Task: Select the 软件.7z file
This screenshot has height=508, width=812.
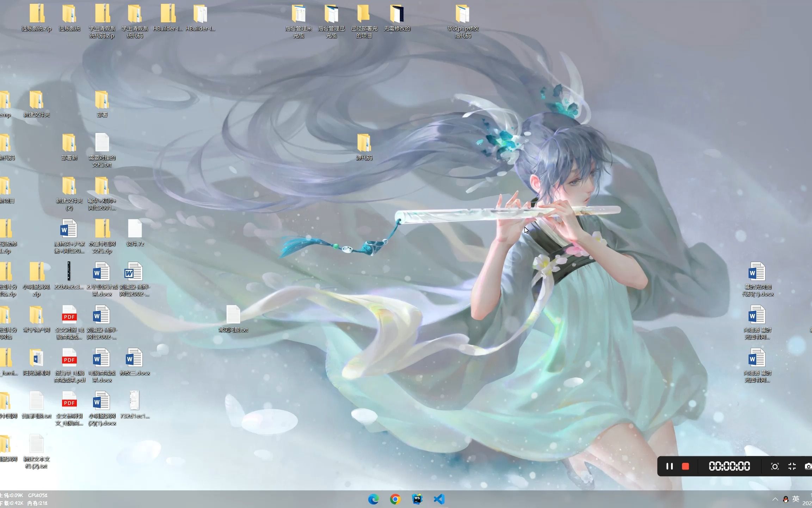Action: click(135, 233)
